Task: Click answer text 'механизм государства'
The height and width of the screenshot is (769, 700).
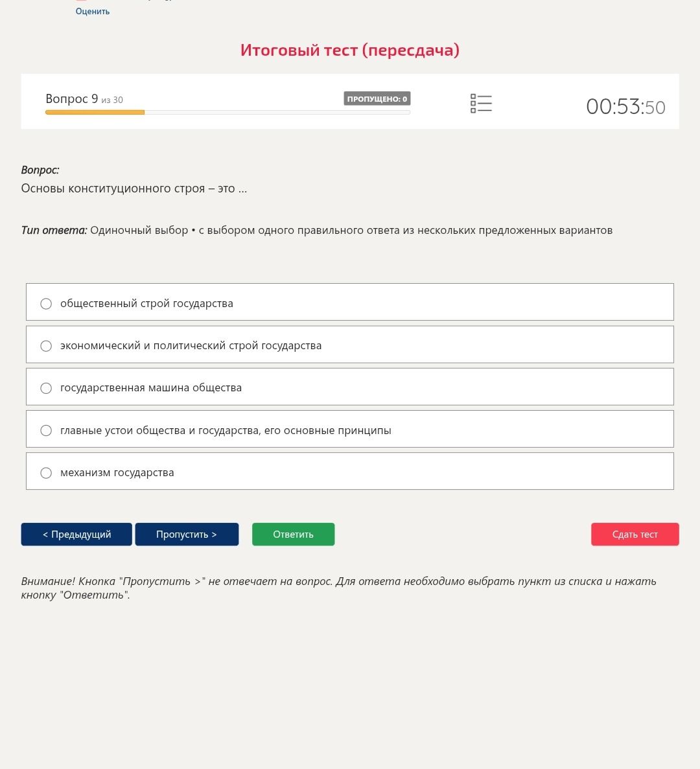Action: coord(117,472)
